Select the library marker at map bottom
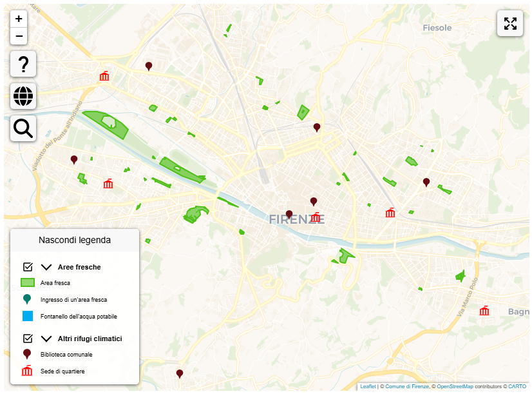 (x=180, y=373)
